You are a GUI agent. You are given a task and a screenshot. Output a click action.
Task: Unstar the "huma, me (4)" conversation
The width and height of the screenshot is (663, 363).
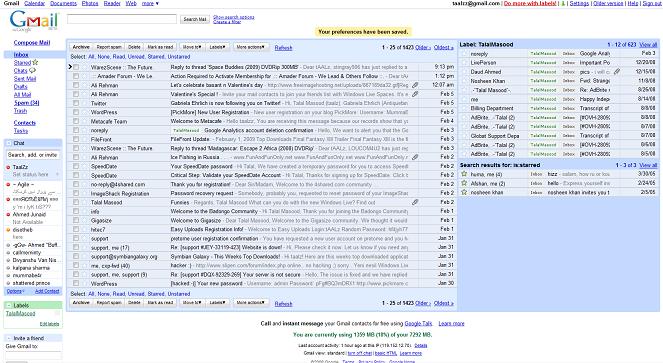[x=464, y=174]
